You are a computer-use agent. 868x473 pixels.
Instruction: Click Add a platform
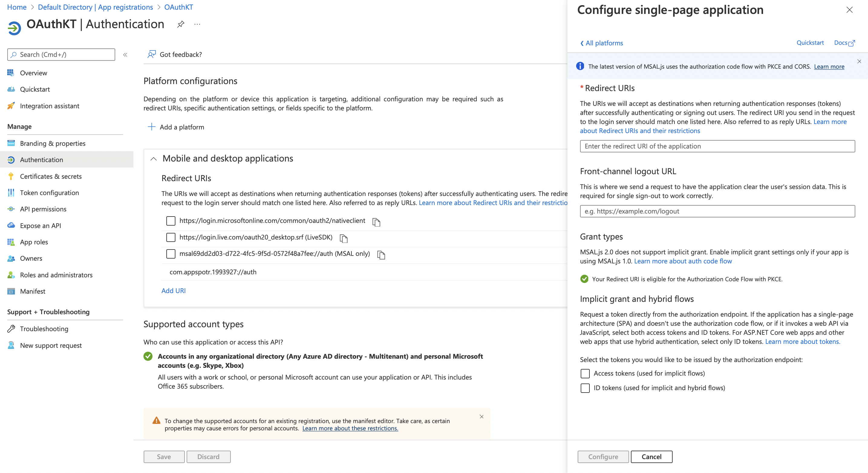(x=176, y=127)
